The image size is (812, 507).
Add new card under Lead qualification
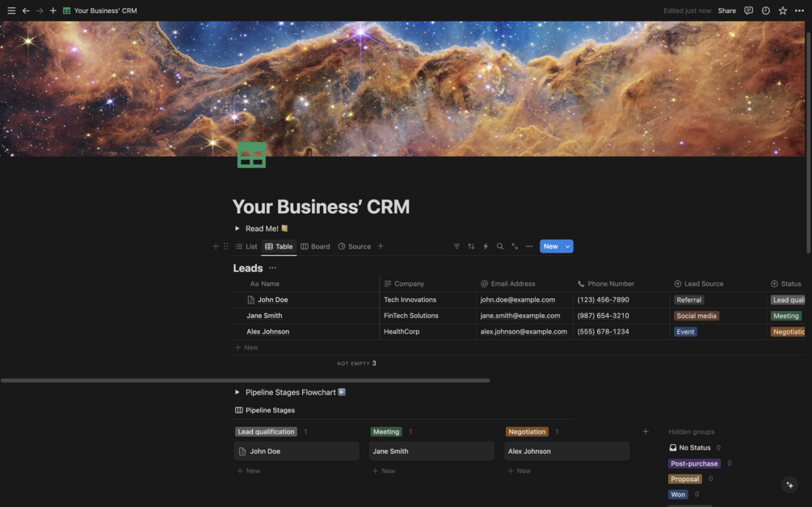pos(249,471)
